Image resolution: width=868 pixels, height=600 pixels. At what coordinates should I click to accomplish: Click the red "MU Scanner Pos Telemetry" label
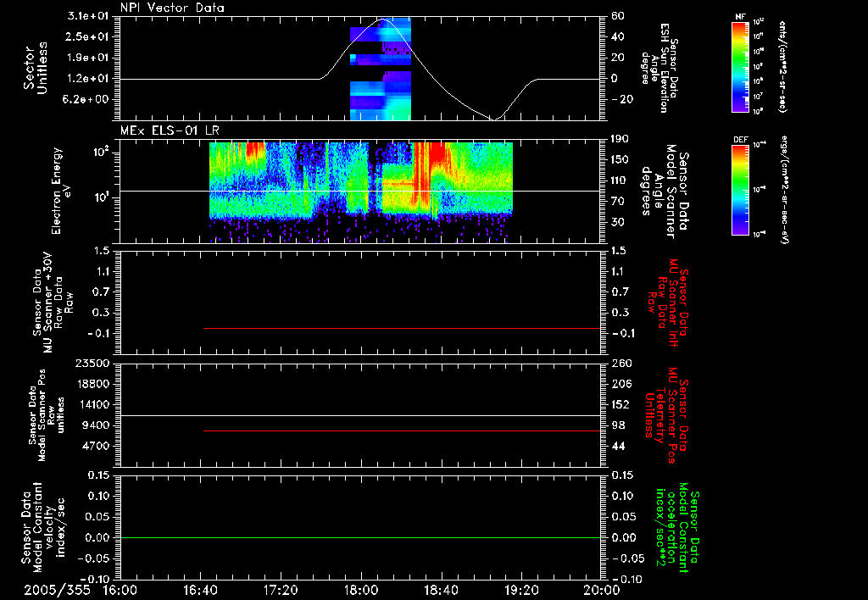point(666,416)
